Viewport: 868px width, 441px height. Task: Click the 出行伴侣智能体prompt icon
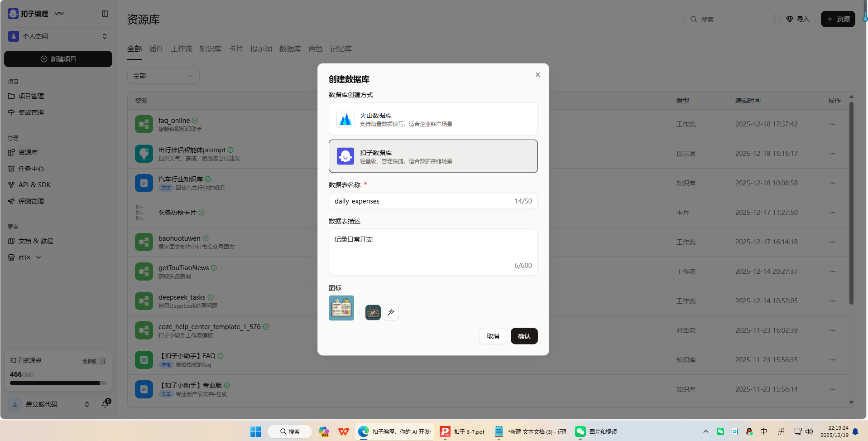(144, 154)
